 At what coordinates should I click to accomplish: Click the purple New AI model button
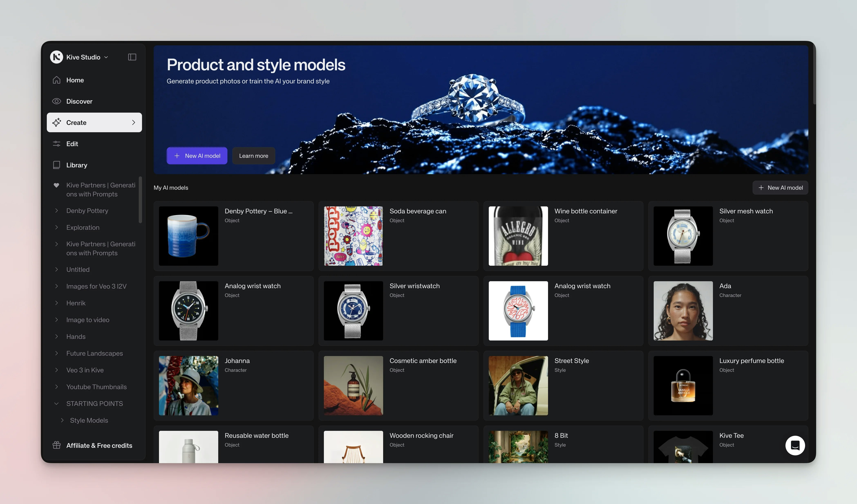pyautogui.click(x=197, y=156)
